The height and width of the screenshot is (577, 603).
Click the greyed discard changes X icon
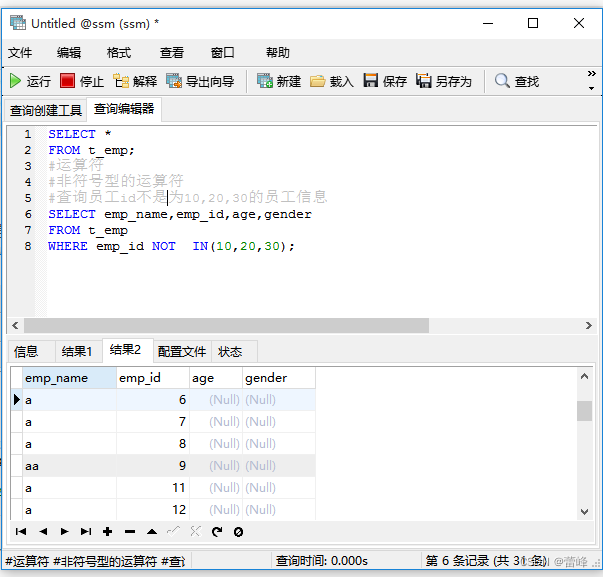click(x=195, y=532)
